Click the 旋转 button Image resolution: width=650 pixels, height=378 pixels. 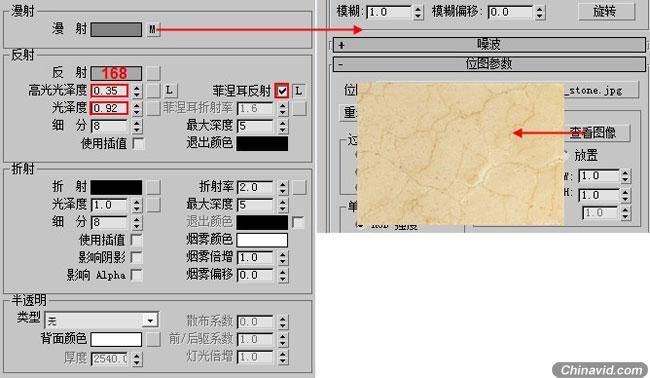pos(606,11)
